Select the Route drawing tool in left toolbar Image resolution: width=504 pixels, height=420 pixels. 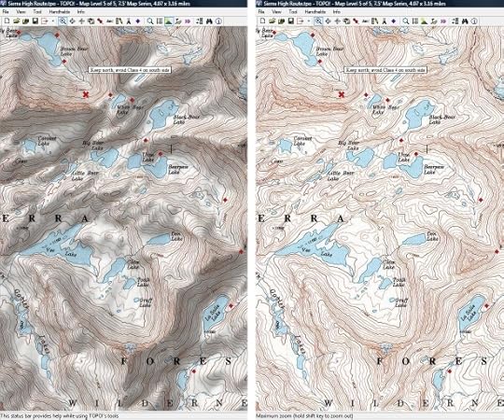click(100, 21)
